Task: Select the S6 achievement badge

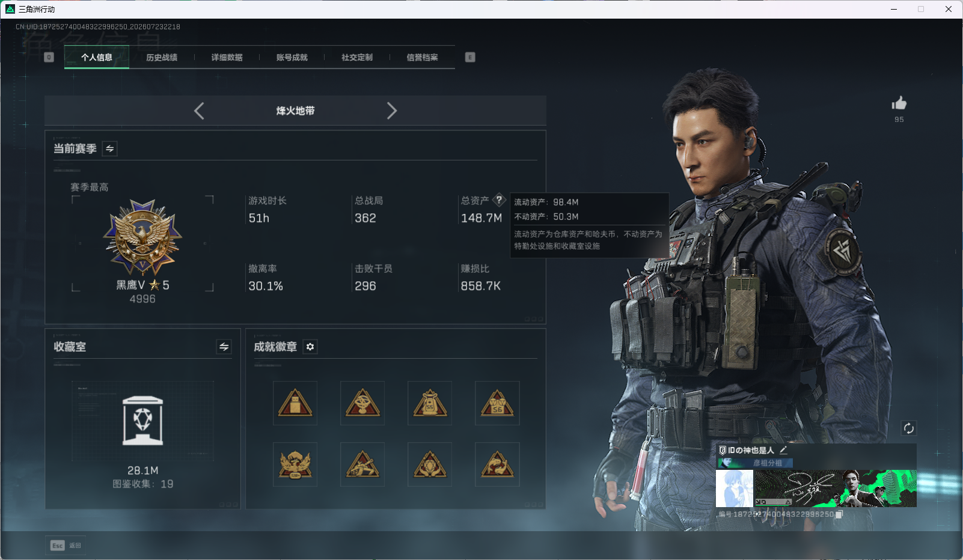Action: click(x=497, y=403)
